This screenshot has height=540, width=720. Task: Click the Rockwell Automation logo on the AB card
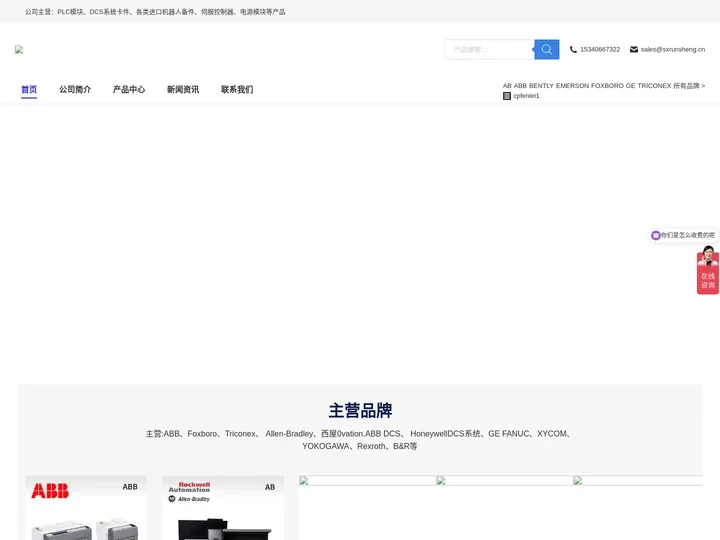(x=189, y=488)
